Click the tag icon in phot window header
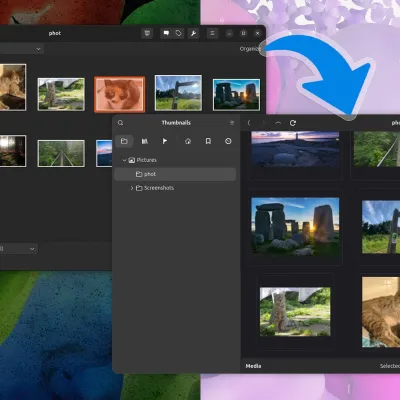Screen dimensions: 400x400 [179, 33]
